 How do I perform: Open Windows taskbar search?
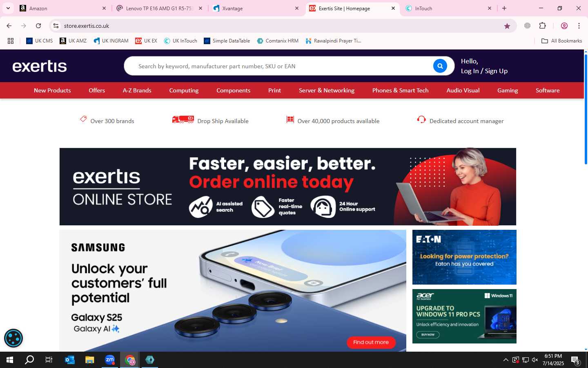pyautogui.click(x=29, y=360)
